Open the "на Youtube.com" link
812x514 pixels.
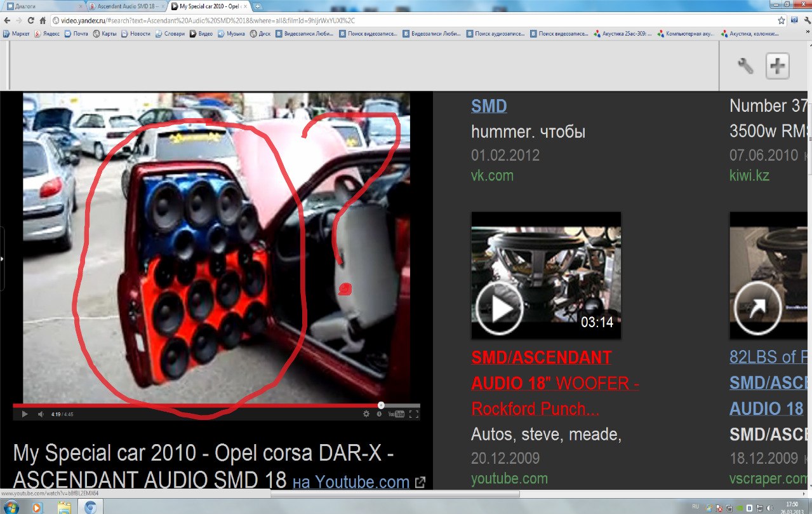(350, 482)
